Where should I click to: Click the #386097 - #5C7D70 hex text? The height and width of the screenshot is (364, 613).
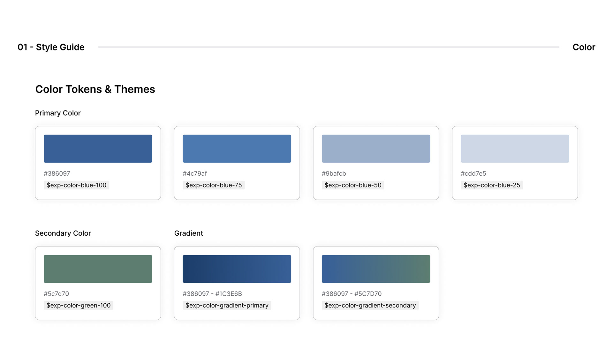pos(352,294)
